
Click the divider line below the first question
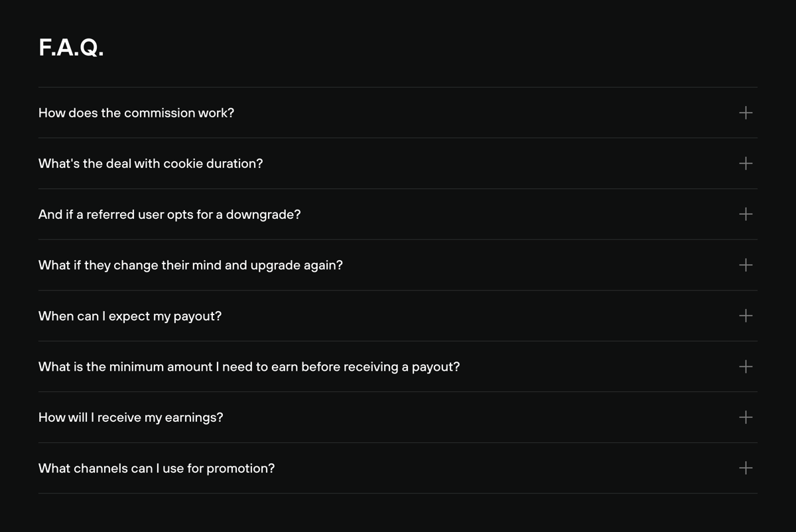(398, 138)
